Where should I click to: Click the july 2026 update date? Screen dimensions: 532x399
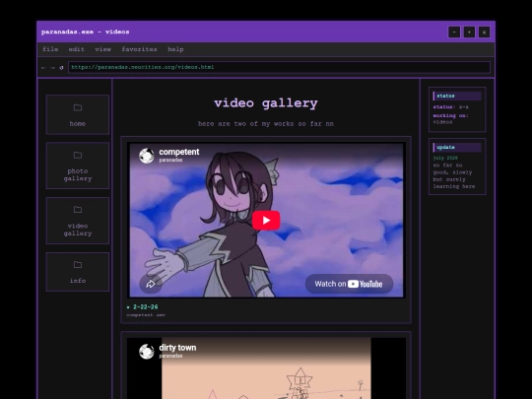(445, 158)
